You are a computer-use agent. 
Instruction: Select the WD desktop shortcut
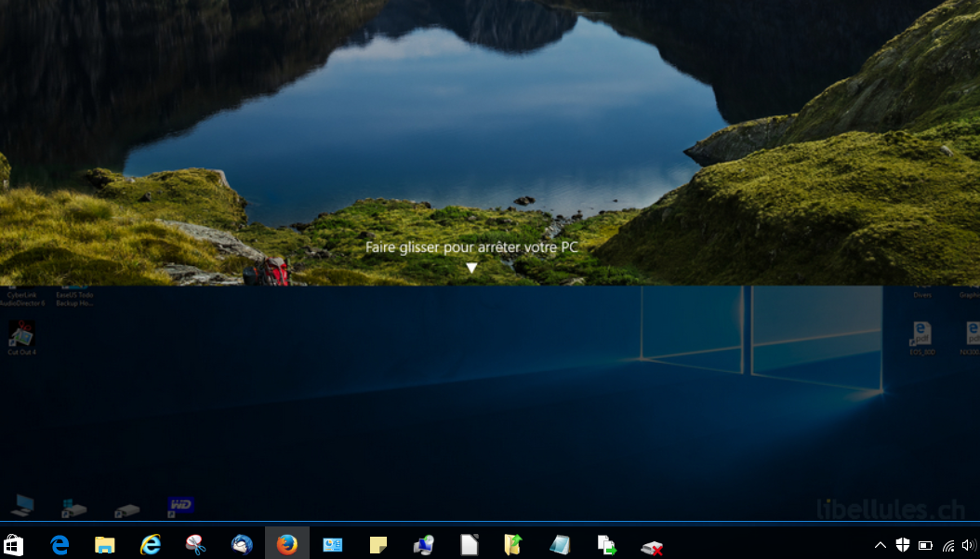point(180,507)
